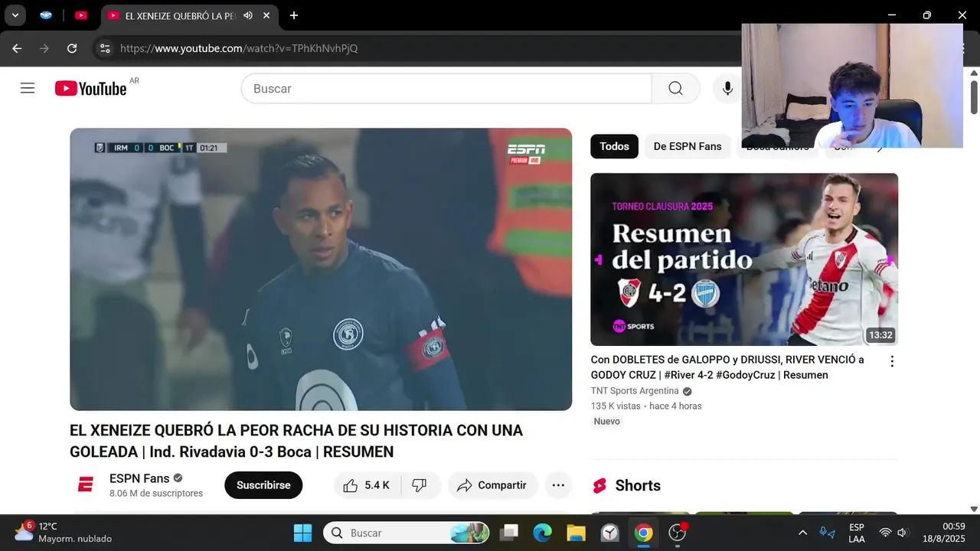Like the video showing 5.4 K

click(x=367, y=485)
